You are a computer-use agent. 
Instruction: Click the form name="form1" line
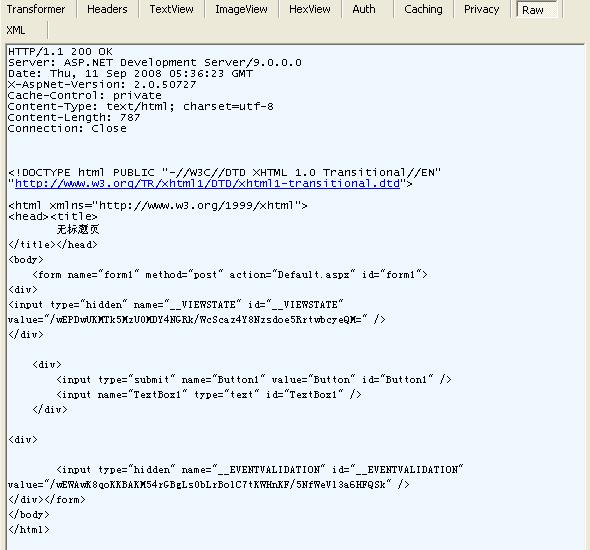tap(230, 275)
